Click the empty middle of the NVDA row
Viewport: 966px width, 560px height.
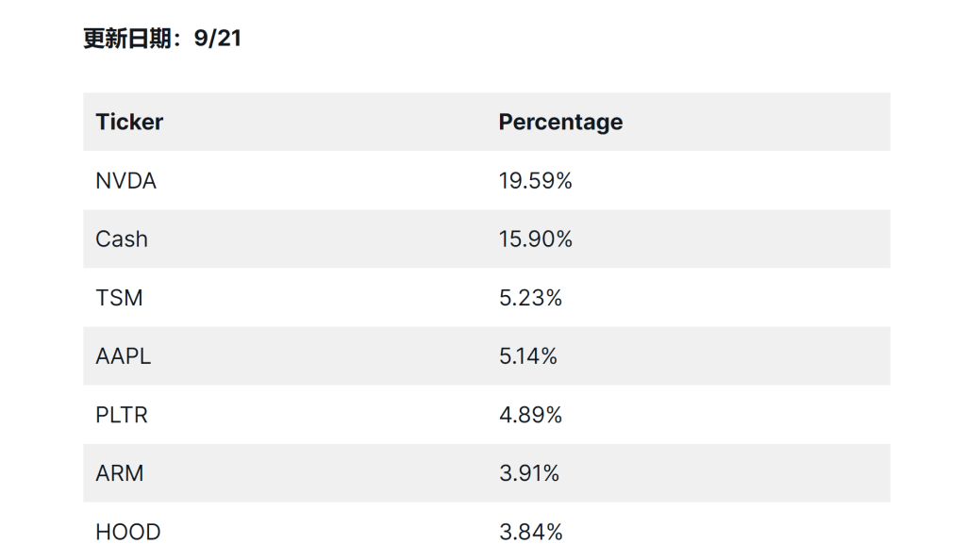[x=330, y=181]
